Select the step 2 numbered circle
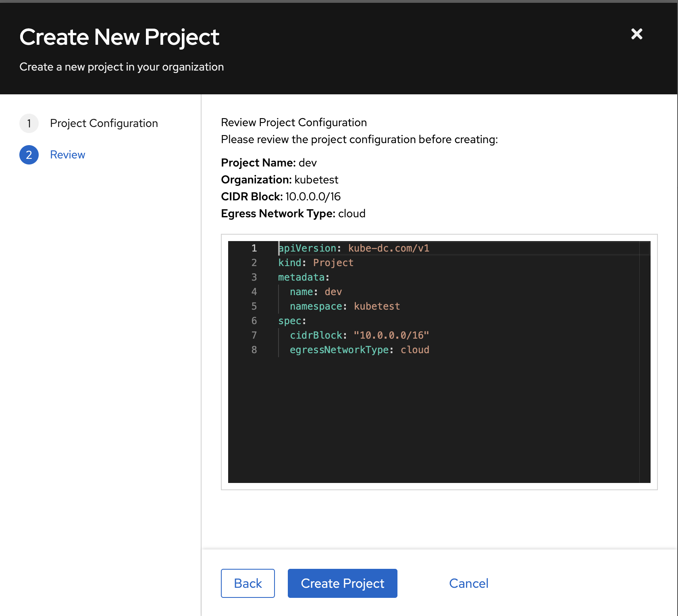The width and height of the screenshot is (678, 616). 29,154
